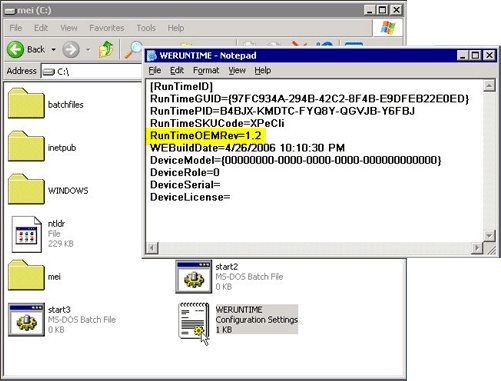Open Notepad File menu
The height and width of the screenshot is (381, 501).
(155, 70)
